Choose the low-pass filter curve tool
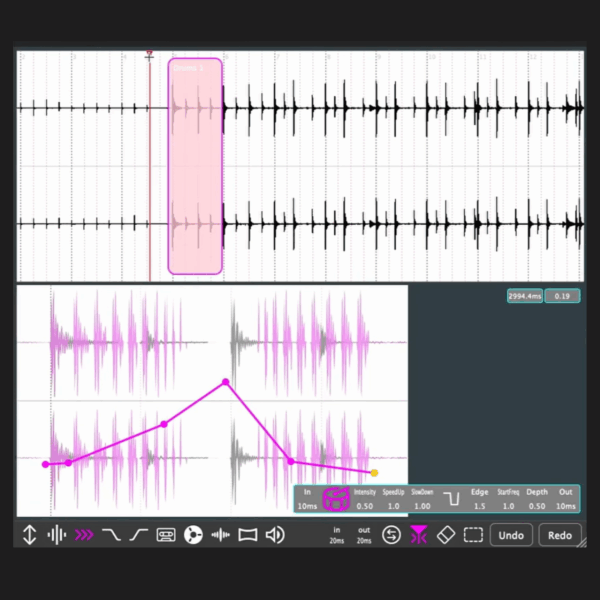Image resolution: width=600 pixels, height=600 pixels. click(111, 535)
